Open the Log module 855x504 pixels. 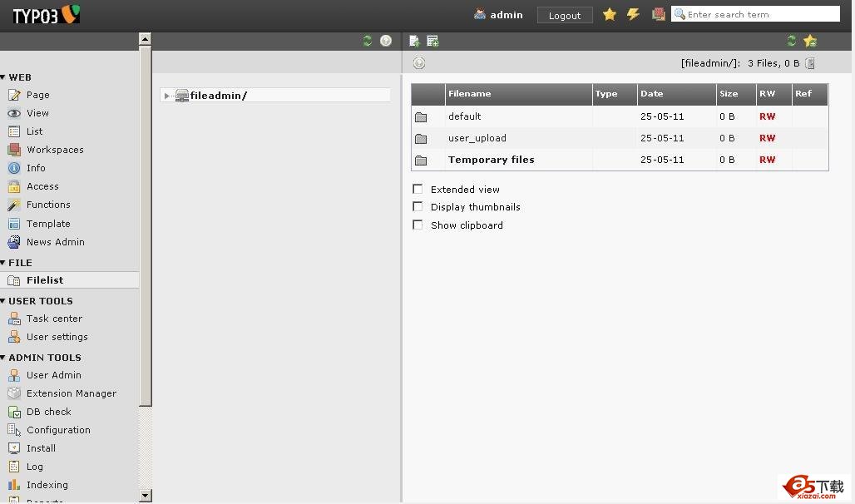(34, 467)
